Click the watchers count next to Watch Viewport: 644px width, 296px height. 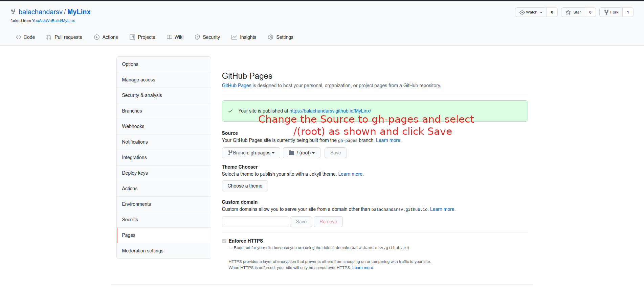pyautogui.click(x=552, y=12)
